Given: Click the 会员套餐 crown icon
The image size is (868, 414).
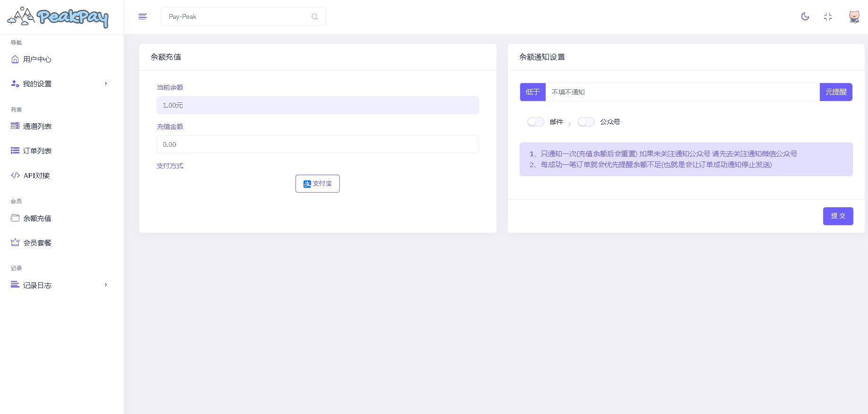Looking at the screenshot, I should (x=15, y=242).
